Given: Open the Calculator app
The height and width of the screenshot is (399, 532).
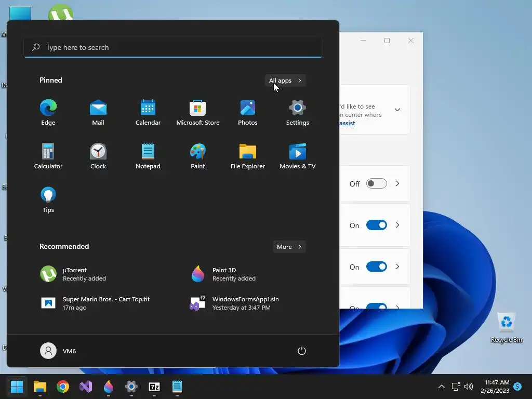Looking at the screenshot, I should point(48,156).
